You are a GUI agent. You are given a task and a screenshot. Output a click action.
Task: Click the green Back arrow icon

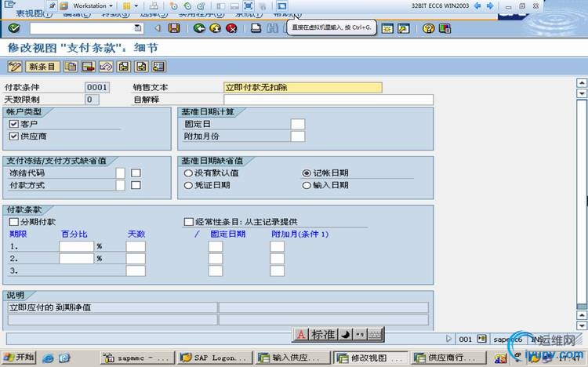[x=199, y=28]
